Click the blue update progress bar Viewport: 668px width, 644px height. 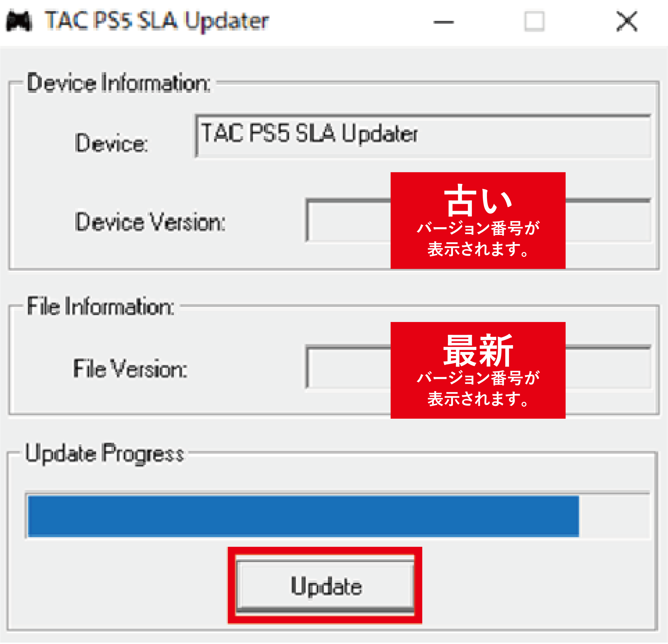click(303, 516)
